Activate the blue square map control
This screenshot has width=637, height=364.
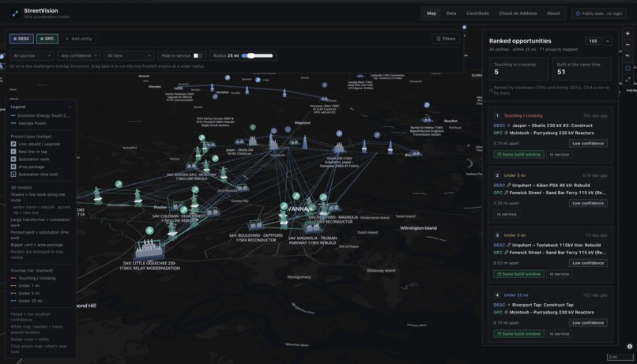click(x=628, y=68)
